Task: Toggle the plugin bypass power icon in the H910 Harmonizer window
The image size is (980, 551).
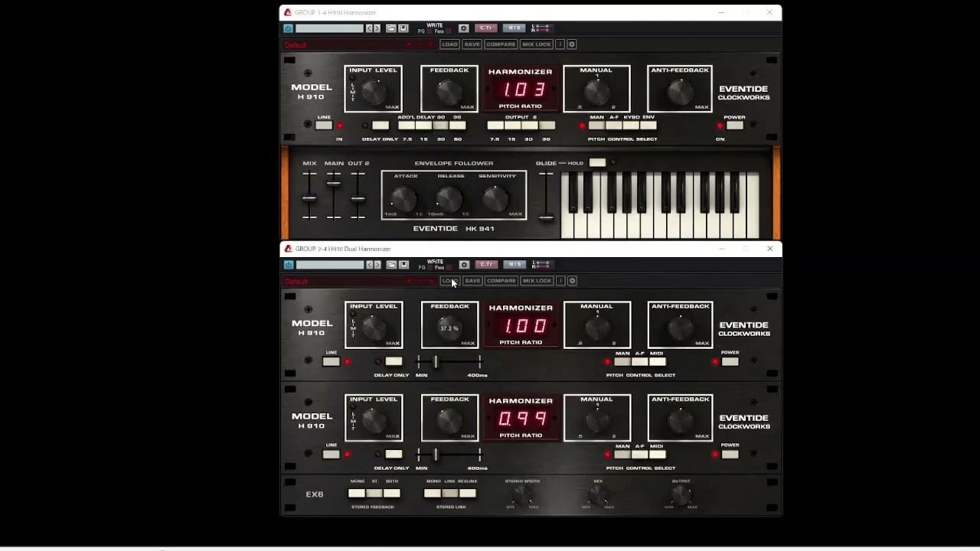Action: tap(289, 28)
